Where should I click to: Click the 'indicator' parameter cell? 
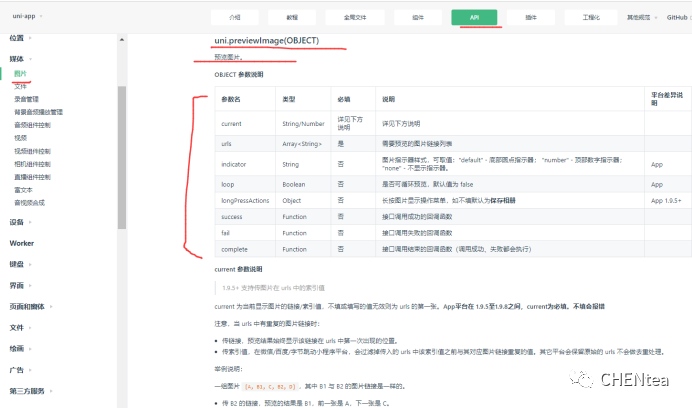coord(245,164)
